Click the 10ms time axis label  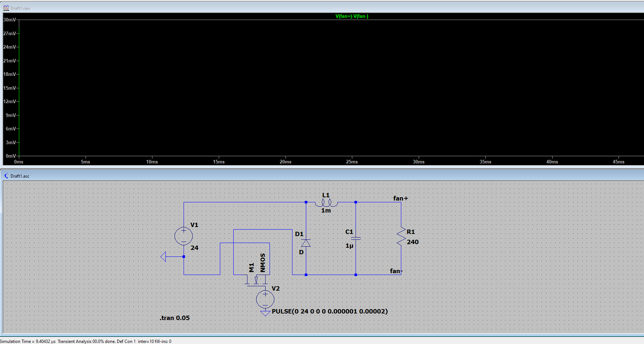coord(152,162)
